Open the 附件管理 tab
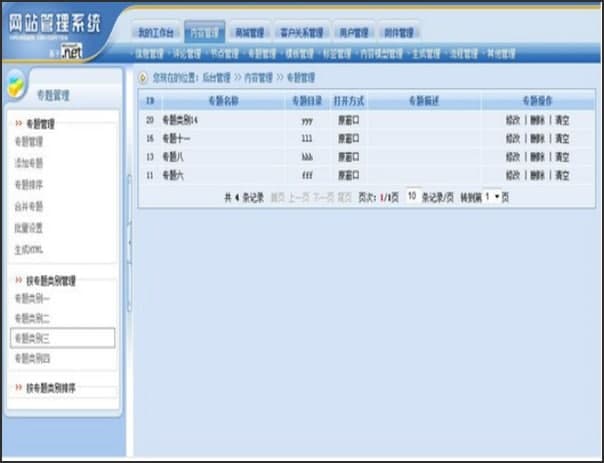The height and width of the screenshot is (463, 604). (x=399, y=32)
